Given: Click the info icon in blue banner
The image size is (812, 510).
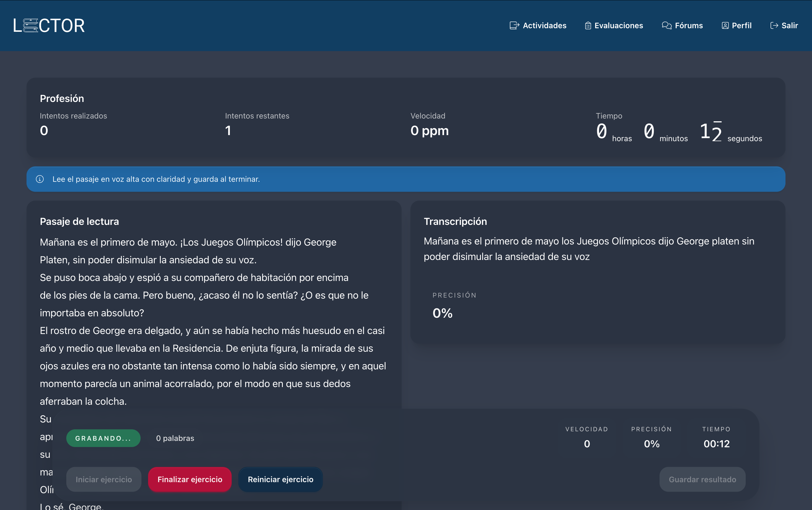Looking at the screenshot, I should coord(40,179).
